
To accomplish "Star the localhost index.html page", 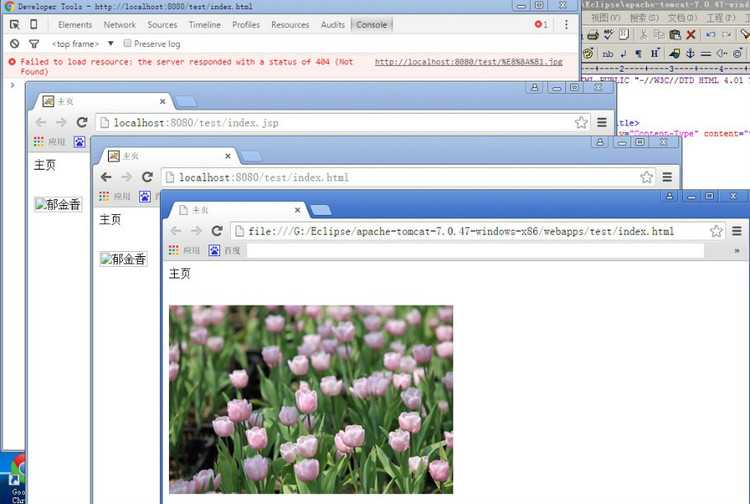I will pyautogui.click(x=647, y=177).
